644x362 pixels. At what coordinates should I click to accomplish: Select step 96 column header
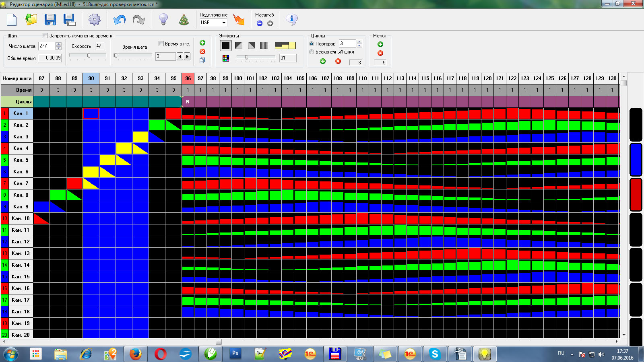coord(188,78)
